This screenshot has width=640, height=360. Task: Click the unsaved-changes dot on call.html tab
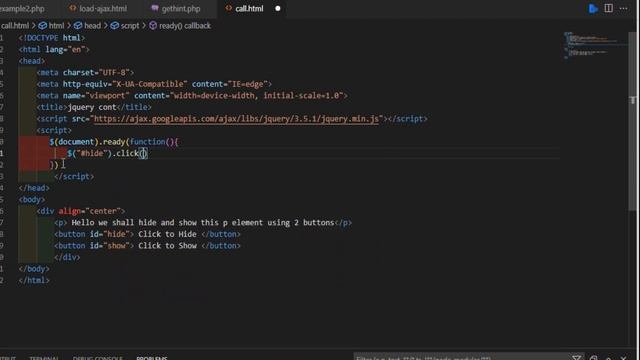pos(278,8)
